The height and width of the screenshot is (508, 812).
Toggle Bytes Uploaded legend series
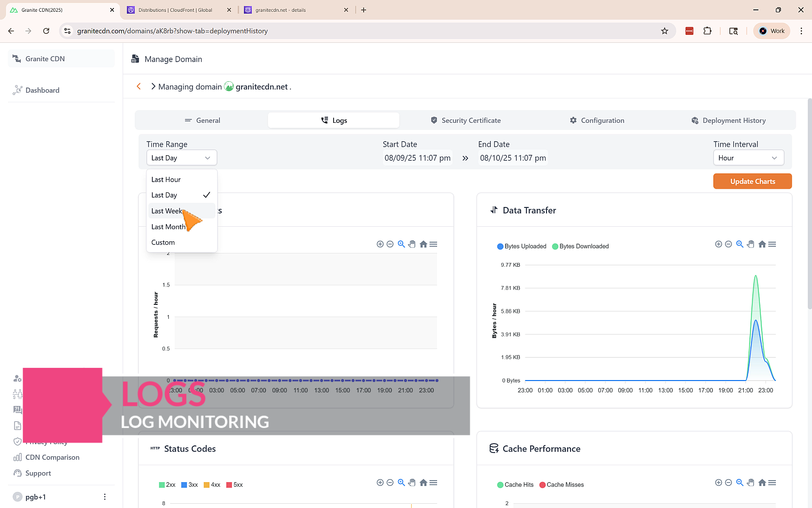[522, 246]
